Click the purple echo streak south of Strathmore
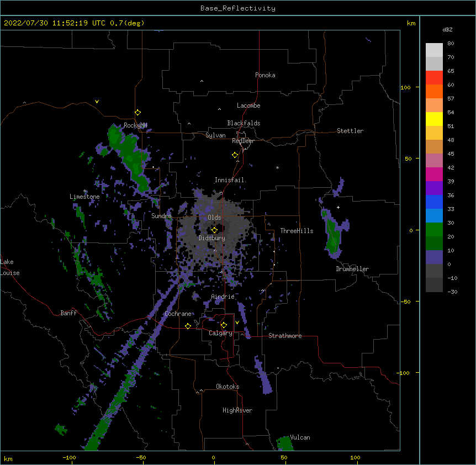 tap(263, 376)
